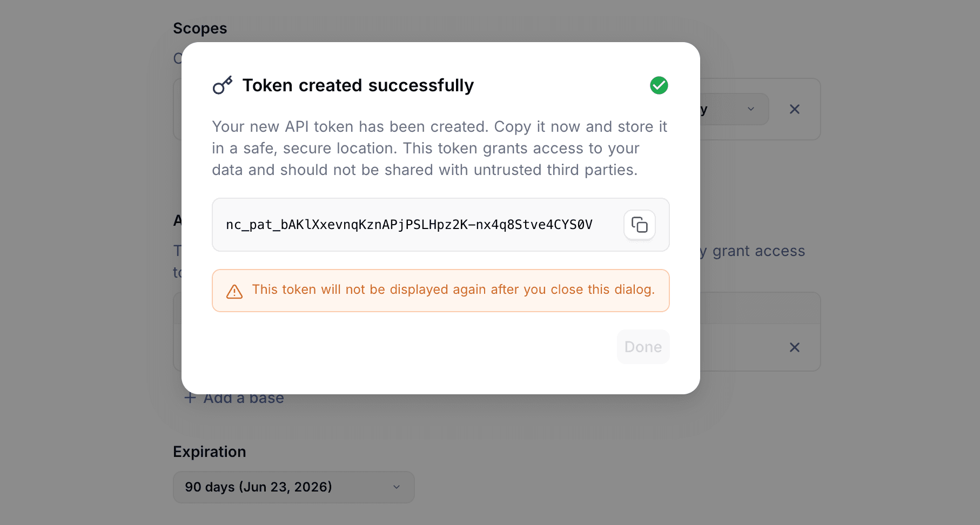Click the key icon beside the dialog title
Viewport: 980px width, 525px height.
point(222,85)
